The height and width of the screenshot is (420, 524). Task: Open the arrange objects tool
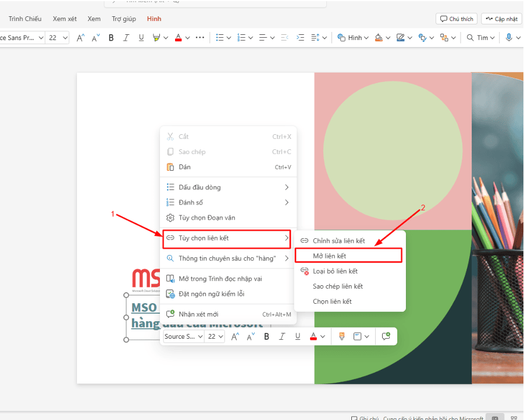(x=444, y=38)
